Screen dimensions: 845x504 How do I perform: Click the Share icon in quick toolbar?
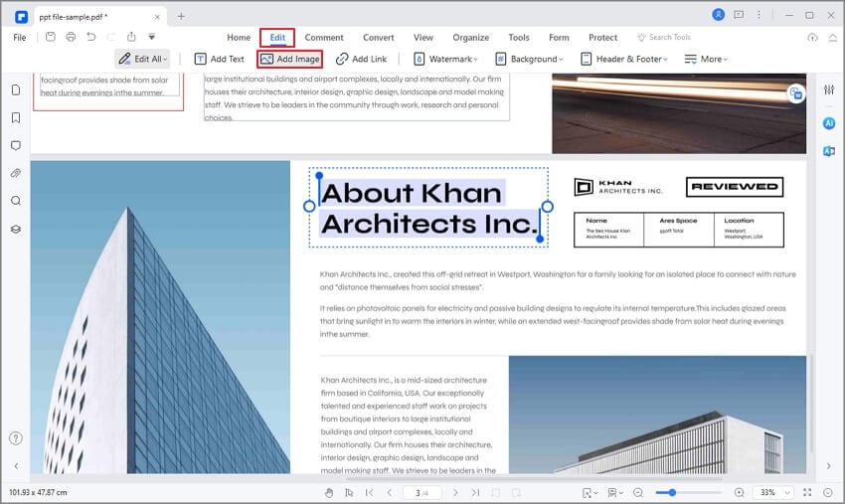tap(131, 37)
